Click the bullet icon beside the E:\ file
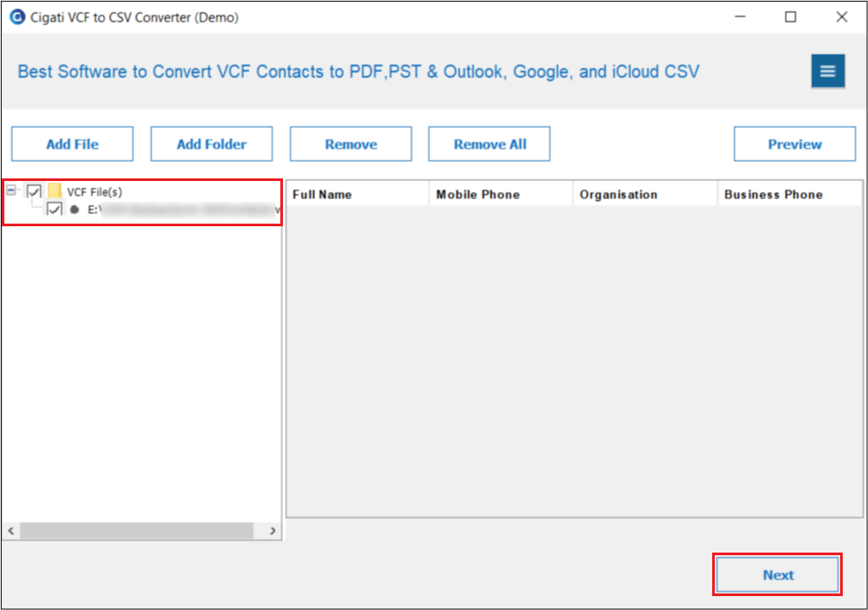The image size is (868, 610). point(75,210)
